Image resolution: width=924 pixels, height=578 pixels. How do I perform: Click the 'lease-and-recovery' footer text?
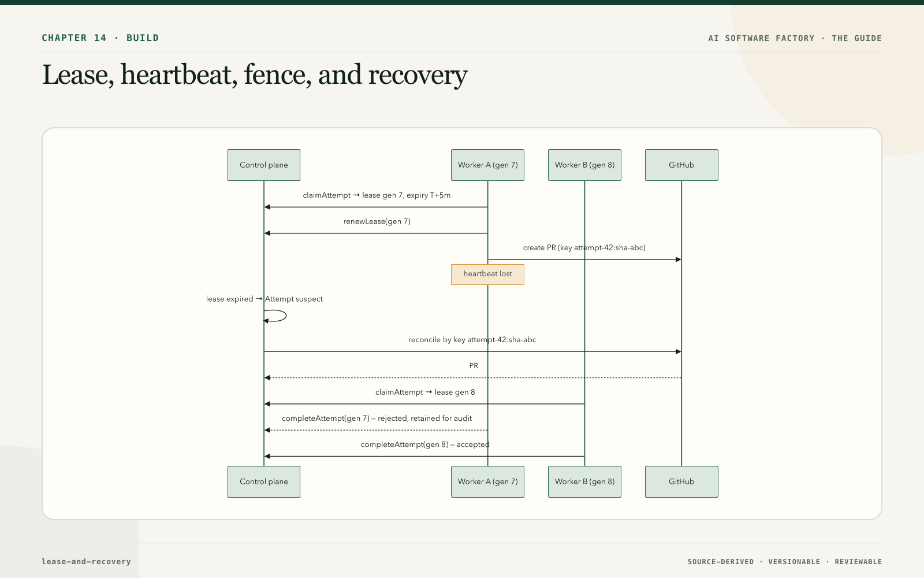click(x=86, y=561)
